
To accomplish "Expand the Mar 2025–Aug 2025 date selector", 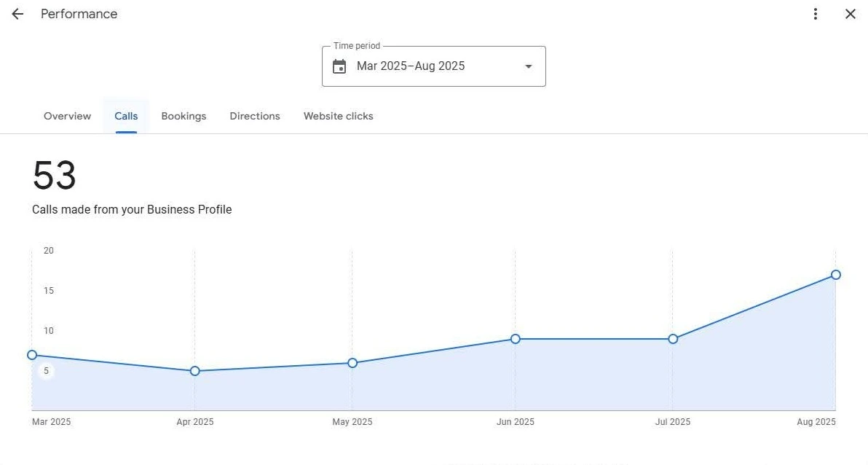I will tap(433, 66).
